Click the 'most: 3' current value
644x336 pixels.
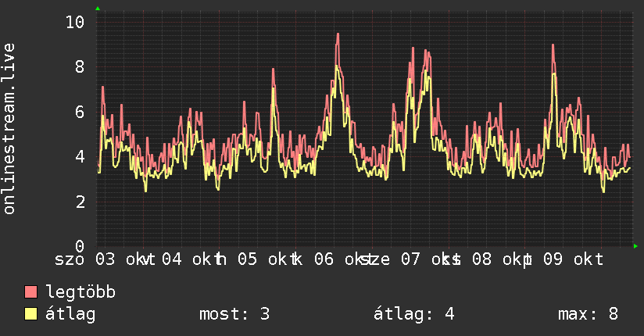(234, 314)
